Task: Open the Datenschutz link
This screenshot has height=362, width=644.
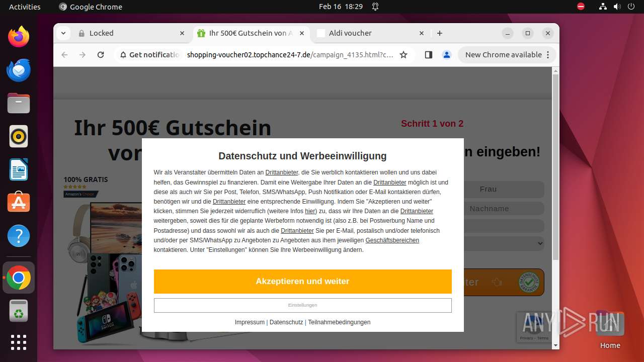Action: [x=286, y=322]
